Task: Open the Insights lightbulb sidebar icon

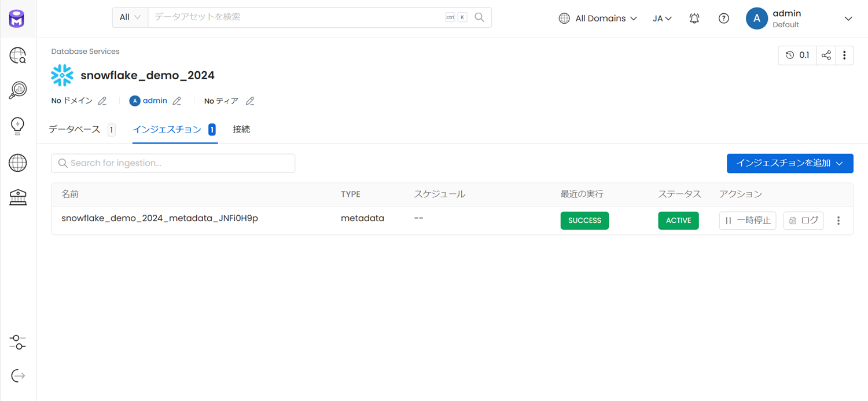Action: 18,126
